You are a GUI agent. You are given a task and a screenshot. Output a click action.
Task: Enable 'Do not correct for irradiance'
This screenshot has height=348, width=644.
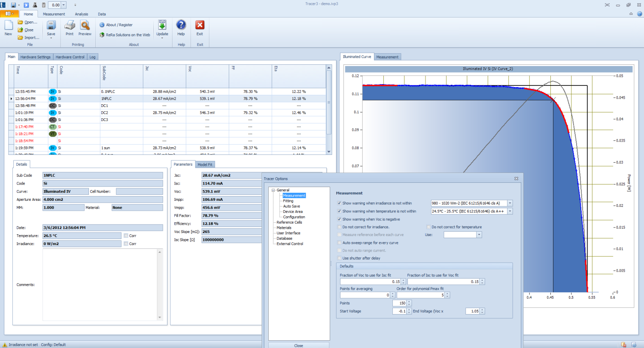click(x=339, y=227)
